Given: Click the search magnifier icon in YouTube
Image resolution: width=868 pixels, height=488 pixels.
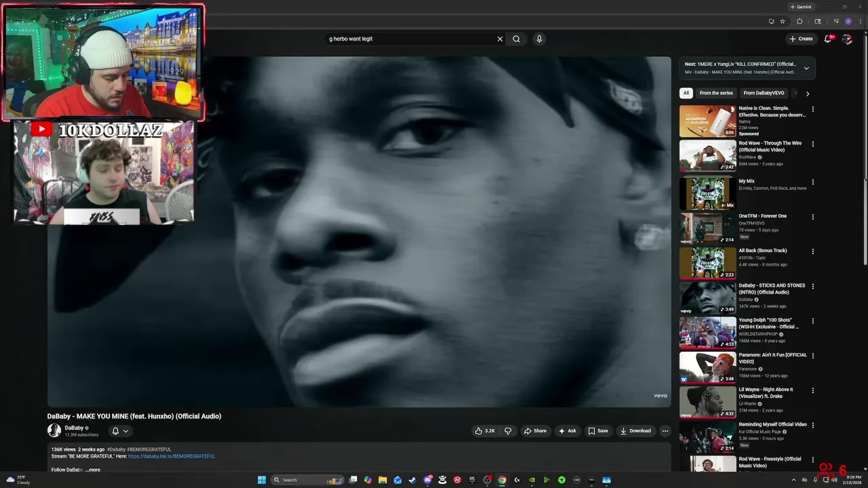Looking at the screenshot, I should click(x=516, y=39).
